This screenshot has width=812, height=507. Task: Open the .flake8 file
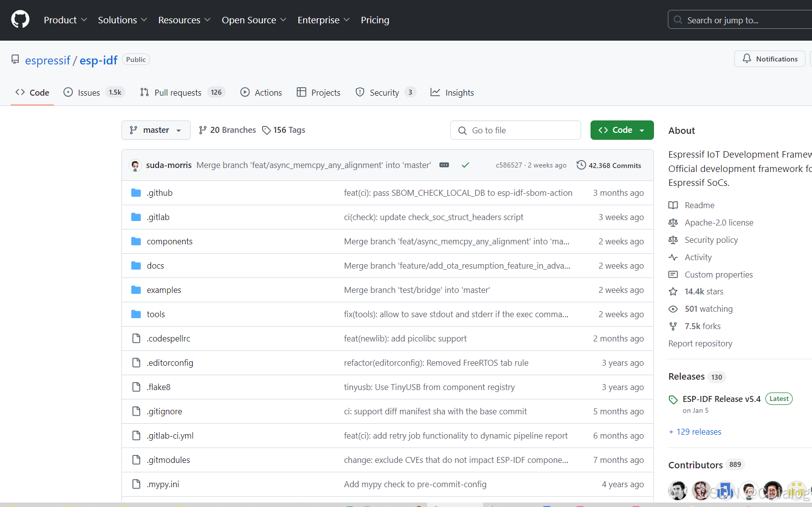(159, 387)
